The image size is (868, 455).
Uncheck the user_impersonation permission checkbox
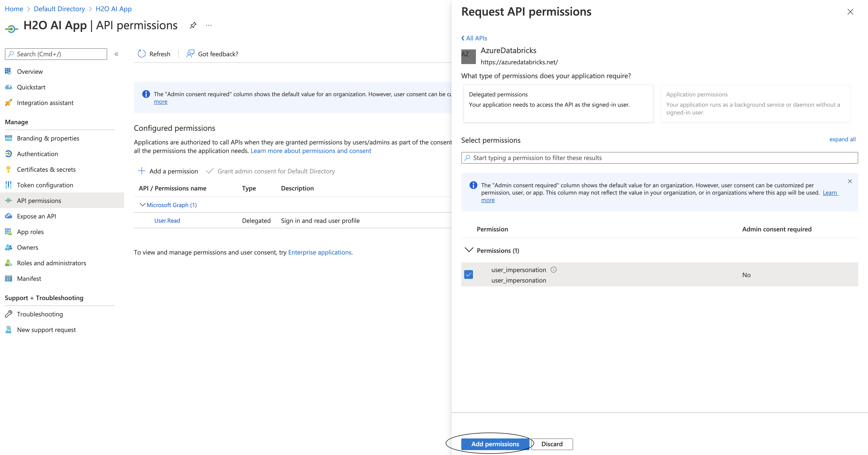click(x=468, y=275)
